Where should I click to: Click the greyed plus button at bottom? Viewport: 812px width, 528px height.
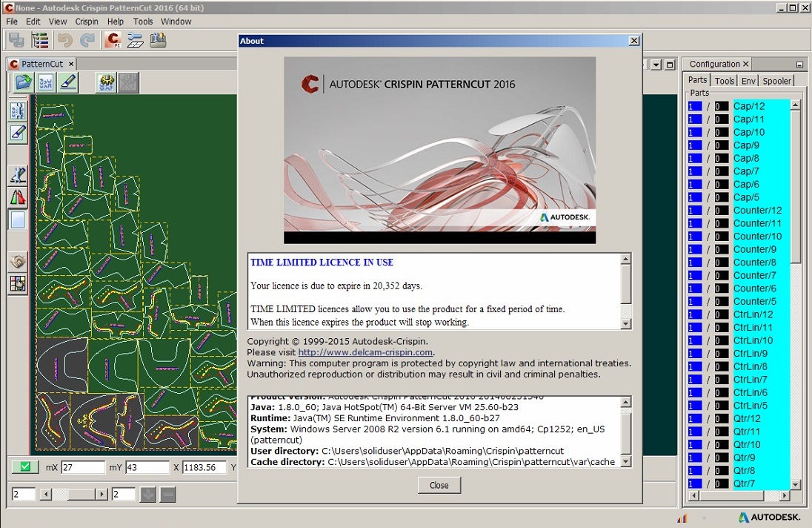pos(148,495)
